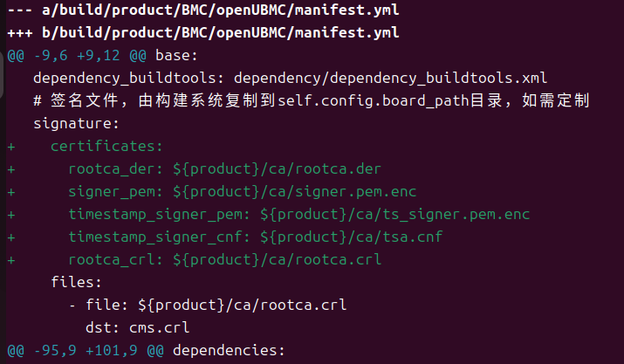The image size is (624, 364).
Task: Click the '${product}/ca/tsa.cnf' path value
Action: click(x=351, y=237)
